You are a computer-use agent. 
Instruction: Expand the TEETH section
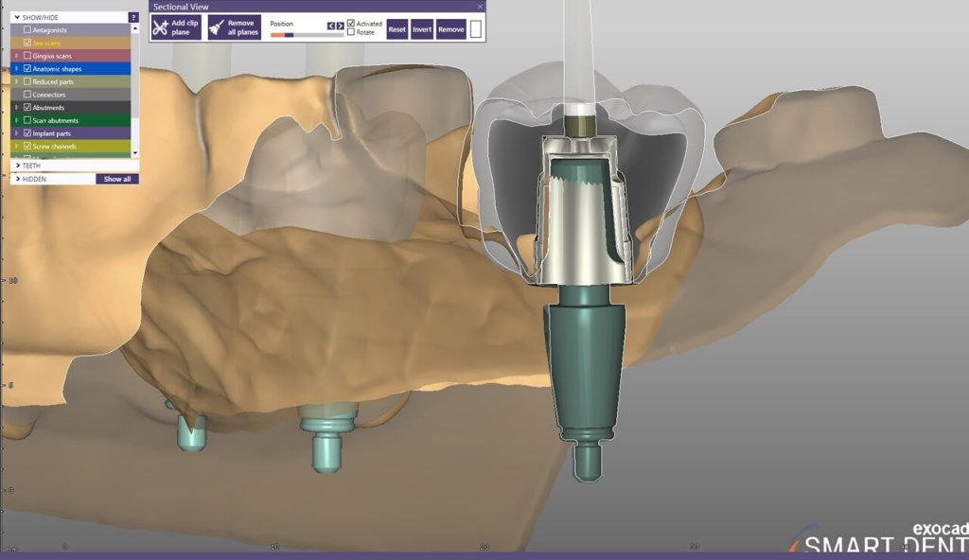click(x=18, y=166)
